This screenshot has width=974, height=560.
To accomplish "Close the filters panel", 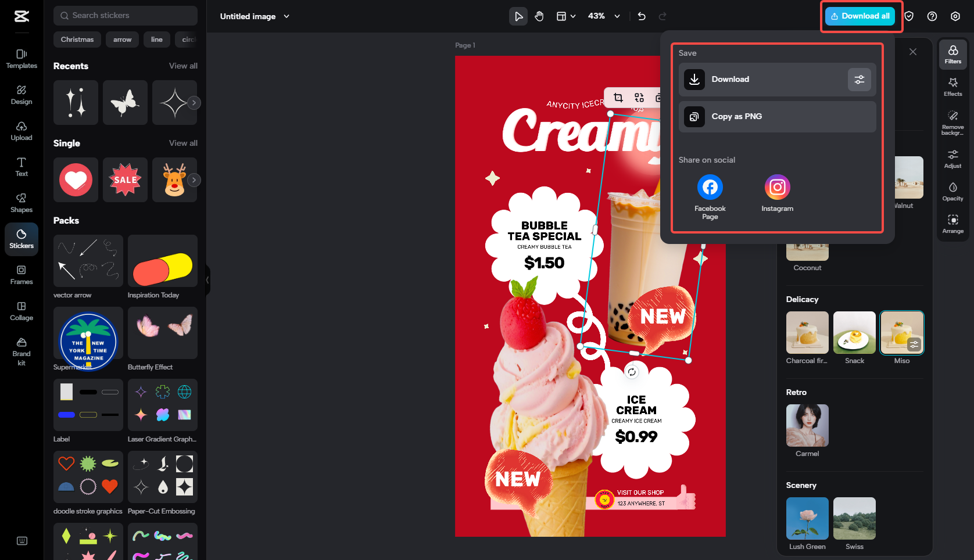I will click(913, 52).
